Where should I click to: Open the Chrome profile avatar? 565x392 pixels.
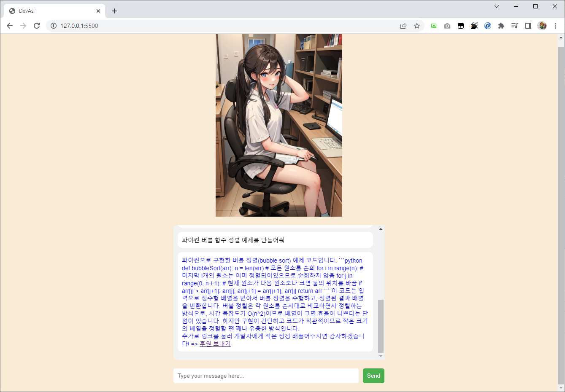click(542, 26)
